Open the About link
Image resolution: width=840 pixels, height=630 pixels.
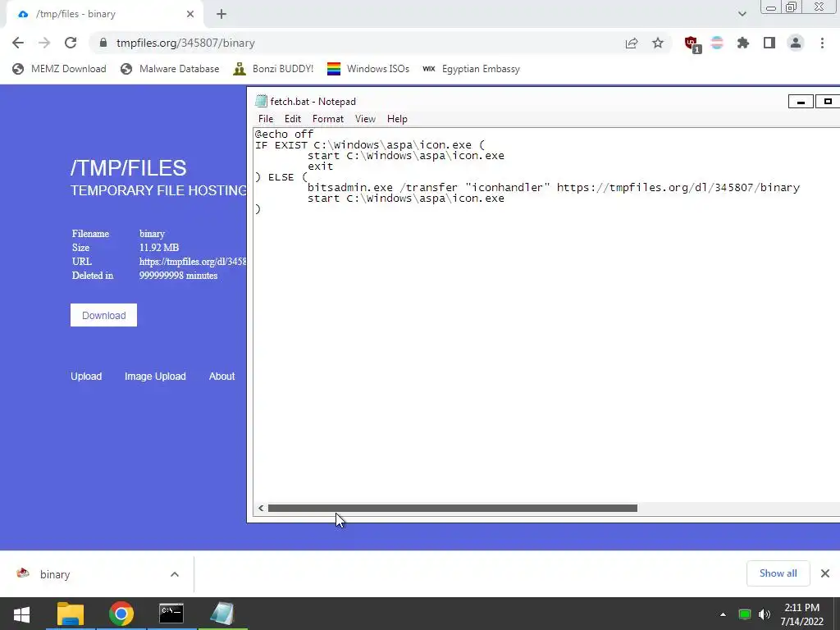click(x=221, y=376)
